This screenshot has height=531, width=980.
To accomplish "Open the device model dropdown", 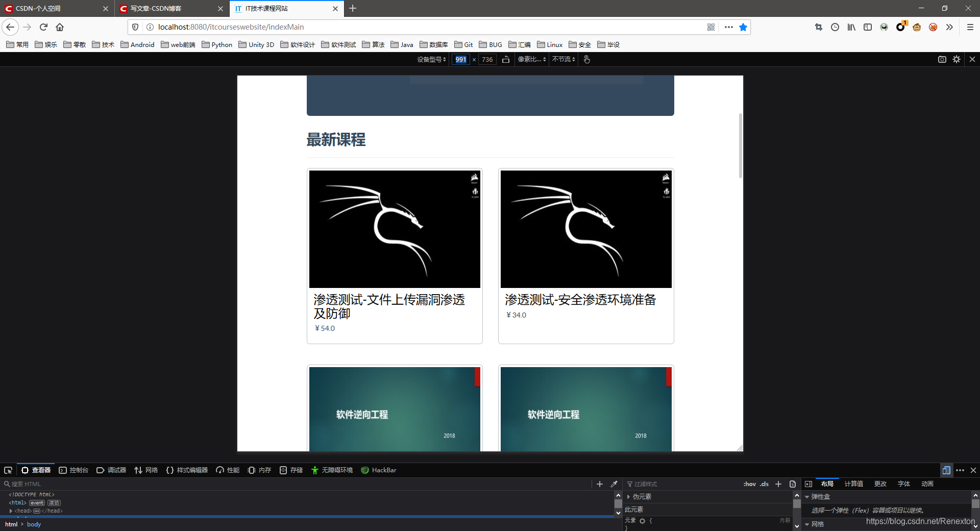I will 431,59.
